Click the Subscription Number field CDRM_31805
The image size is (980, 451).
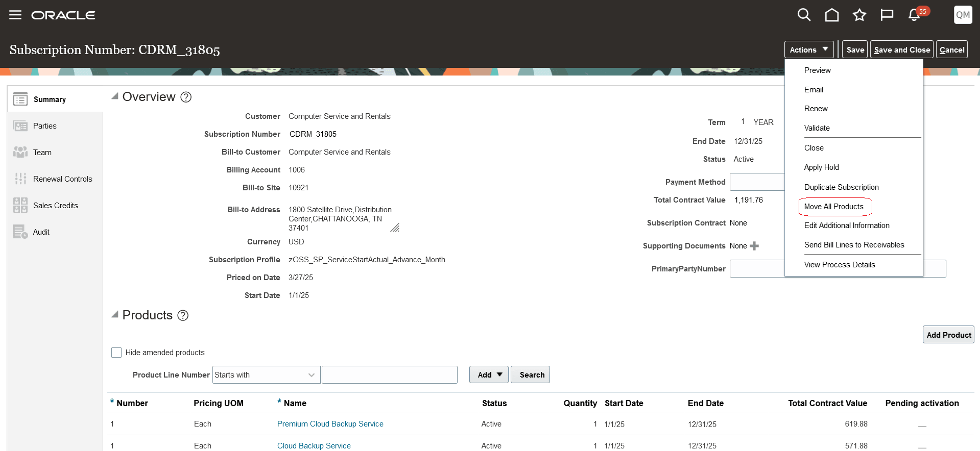(x=313, y=134)
